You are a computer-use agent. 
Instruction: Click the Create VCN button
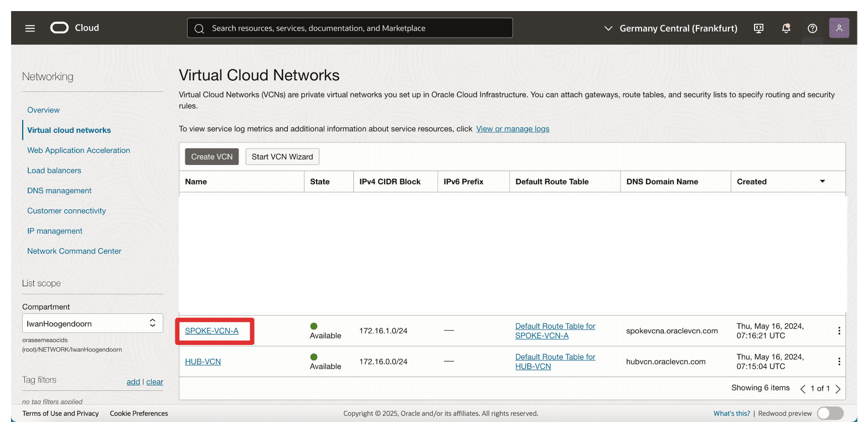(x=212, y=157)
